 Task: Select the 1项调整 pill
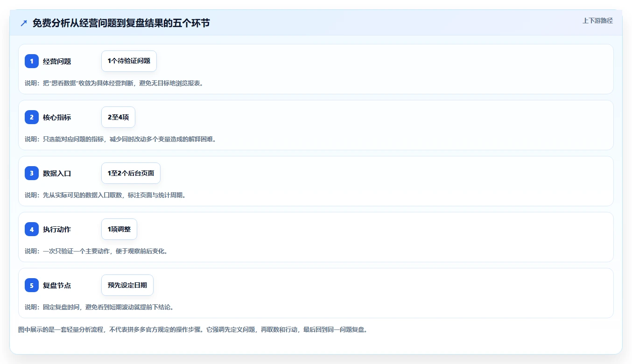(119, 229)
